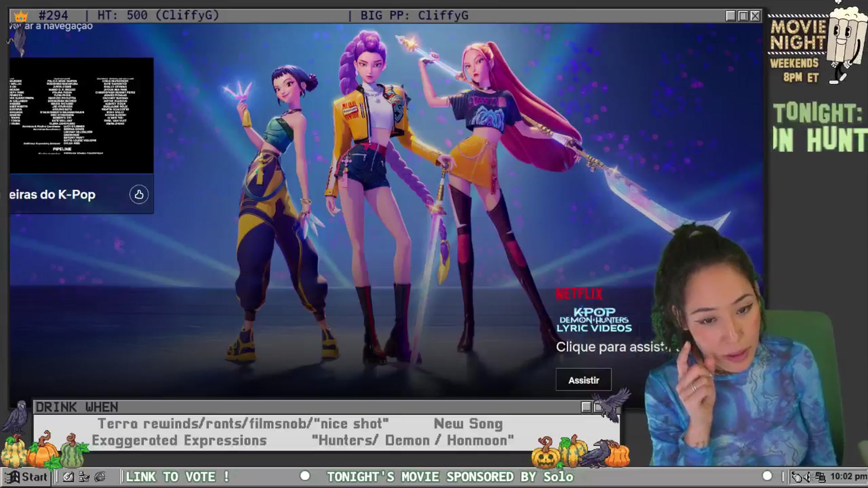
Task: Click the 'Hunters/ Demon / Honmoon' rule
Action: tap(412, 441)
